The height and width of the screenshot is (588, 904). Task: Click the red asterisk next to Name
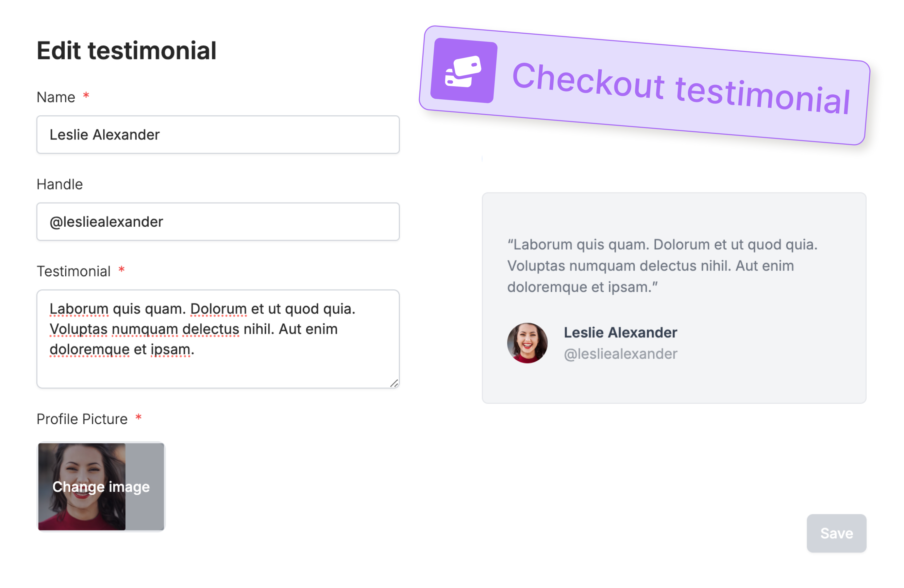pos(86,95)
